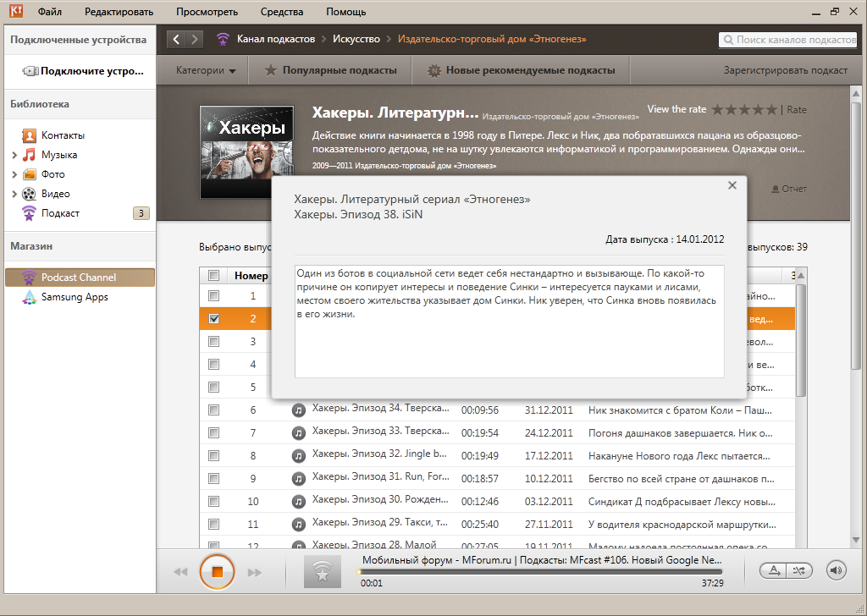Click the music note icon for Эпизод 29

pos(299,524)
